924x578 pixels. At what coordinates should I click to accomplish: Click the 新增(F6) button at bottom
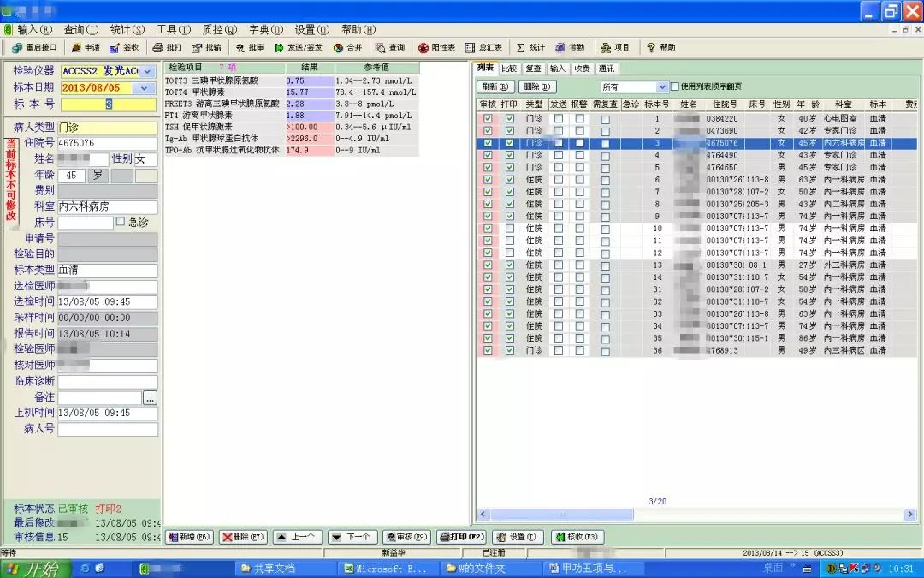pyautogui.click(x=189, y=537)
